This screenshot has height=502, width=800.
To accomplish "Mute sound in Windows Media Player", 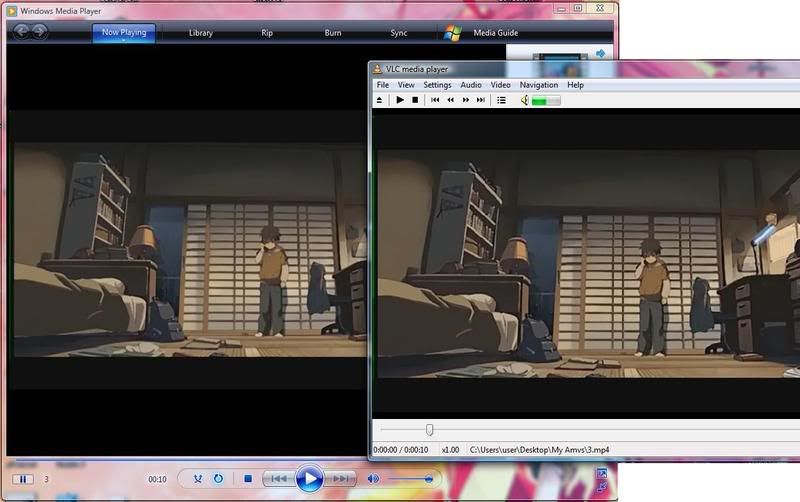I will click(x=373, y=479).
